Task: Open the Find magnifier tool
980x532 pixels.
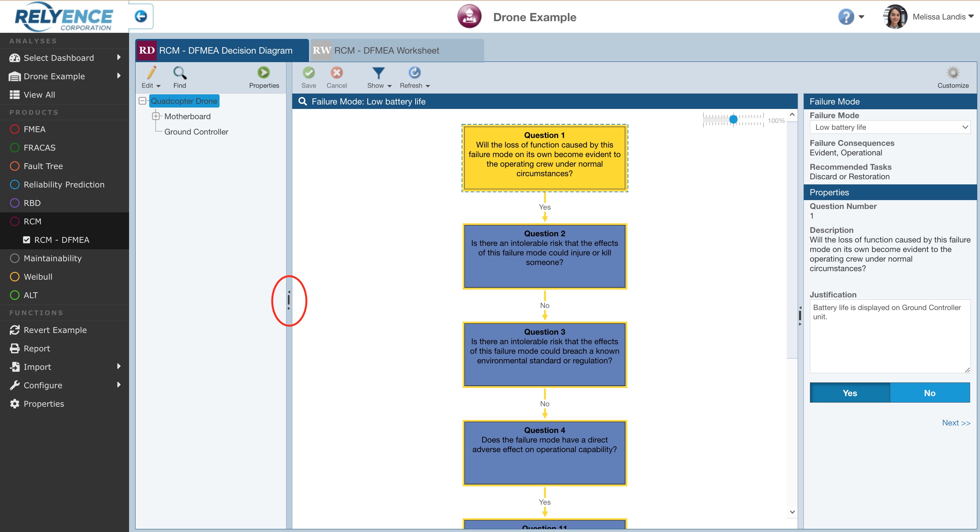Action: pyautogui.click(x=180, y=73)
